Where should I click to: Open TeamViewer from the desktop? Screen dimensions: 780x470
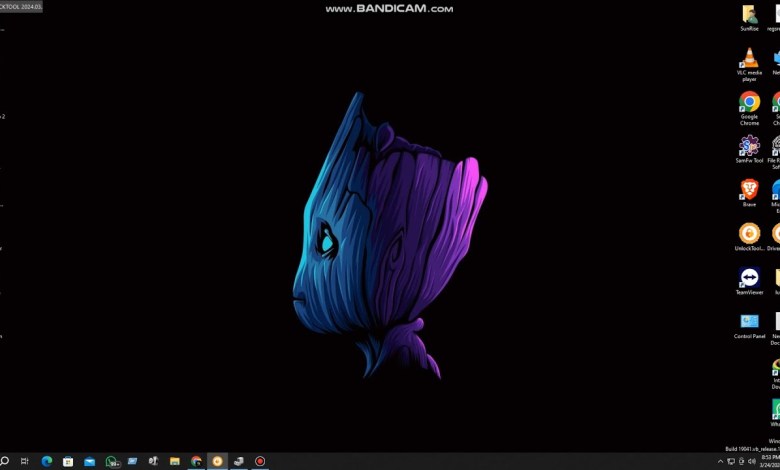(x=749, y=281)
